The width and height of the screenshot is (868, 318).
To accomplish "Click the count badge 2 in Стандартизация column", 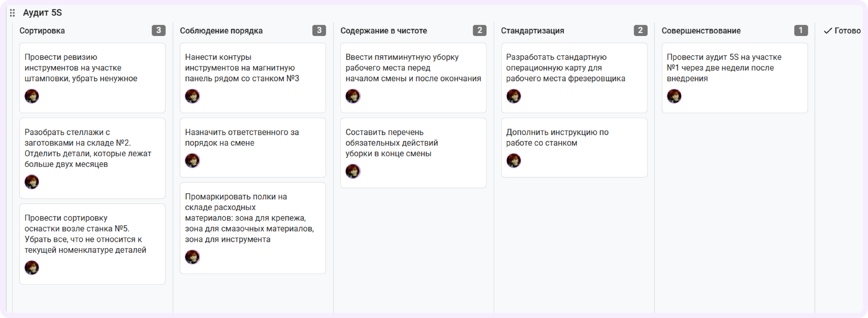I will coord(640,30).
